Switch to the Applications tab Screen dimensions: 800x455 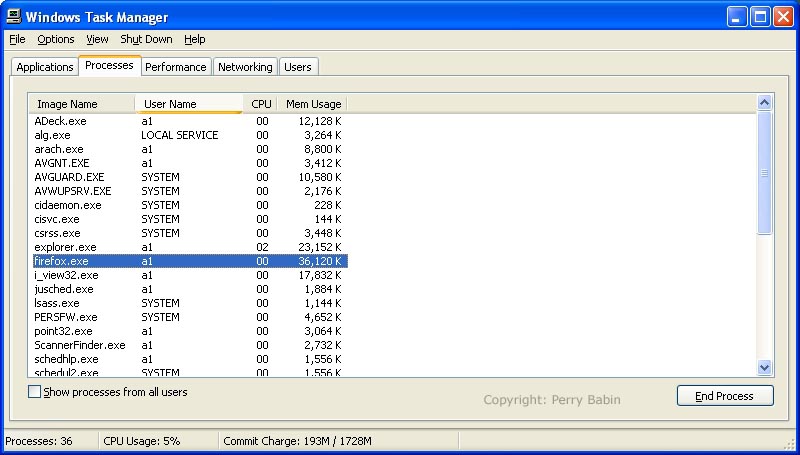coord(45,67)
